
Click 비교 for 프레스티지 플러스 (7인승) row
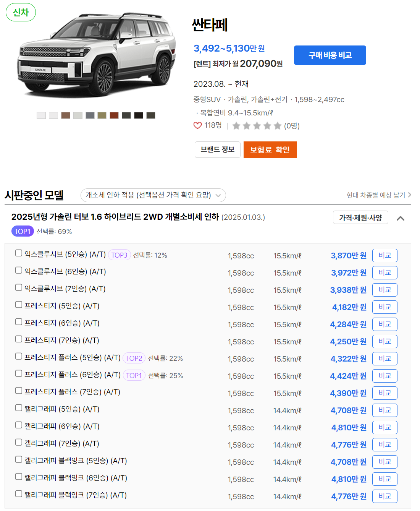(x=385, y=393)
